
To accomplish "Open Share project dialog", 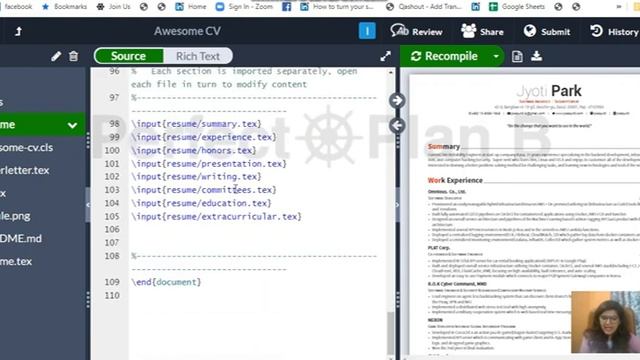I will click(482, 31).
